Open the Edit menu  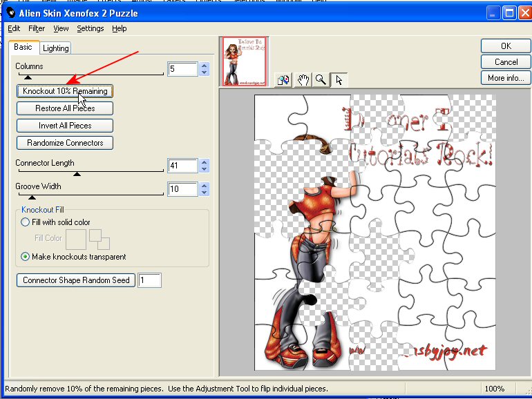(x=14, y=28)
